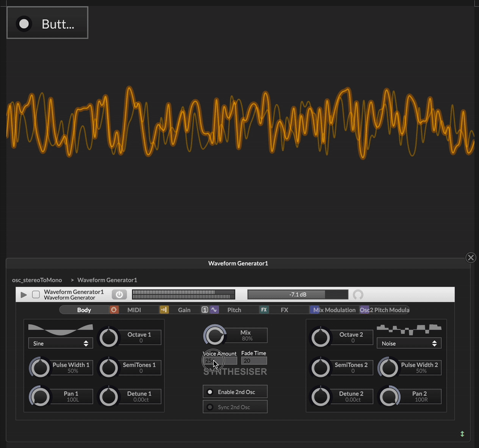The image size is (479, 448).
Task: Toggle the Sync 2nd Osc button
Action: pyautogui.click(x=235, y=407)
